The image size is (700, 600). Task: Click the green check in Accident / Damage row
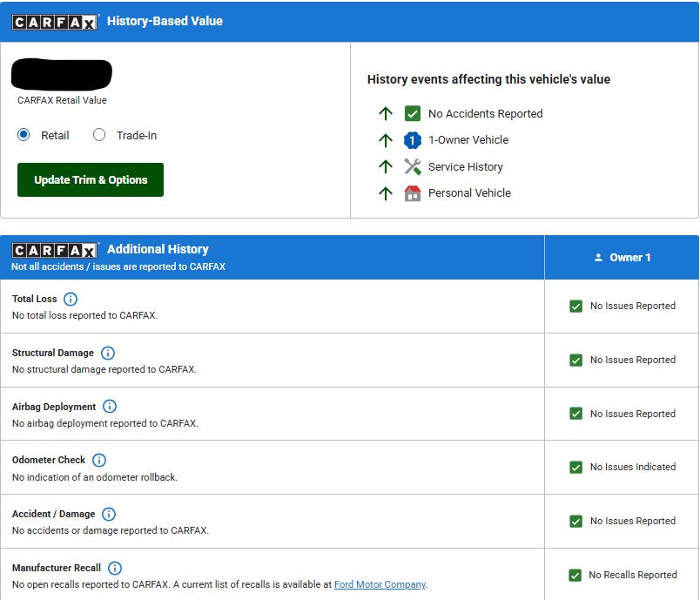(575, 522)
